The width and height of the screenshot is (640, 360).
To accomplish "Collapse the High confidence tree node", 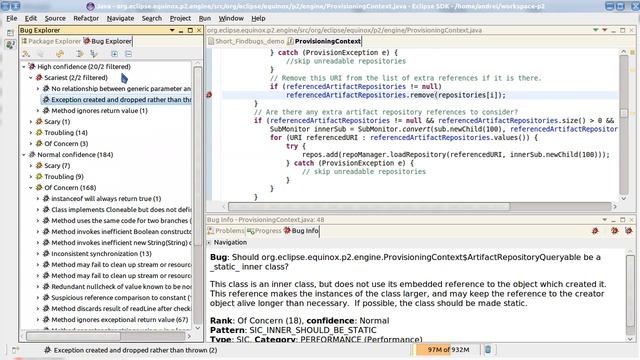I will (x=24, y=67).
